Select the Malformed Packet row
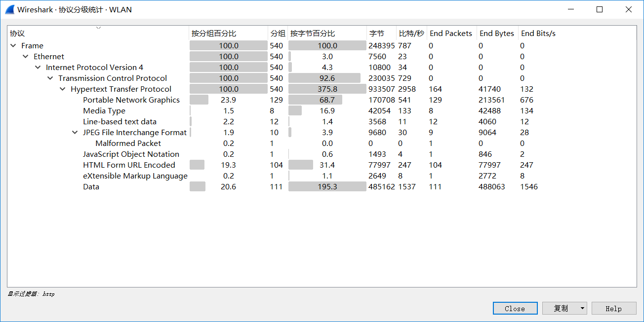 click(322, 143)
